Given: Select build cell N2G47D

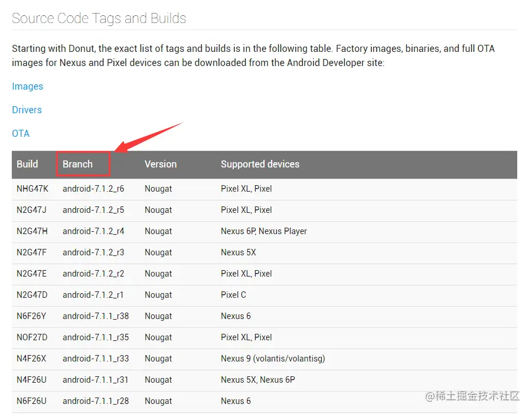Looking at the screenshot, I should point(32,295).
